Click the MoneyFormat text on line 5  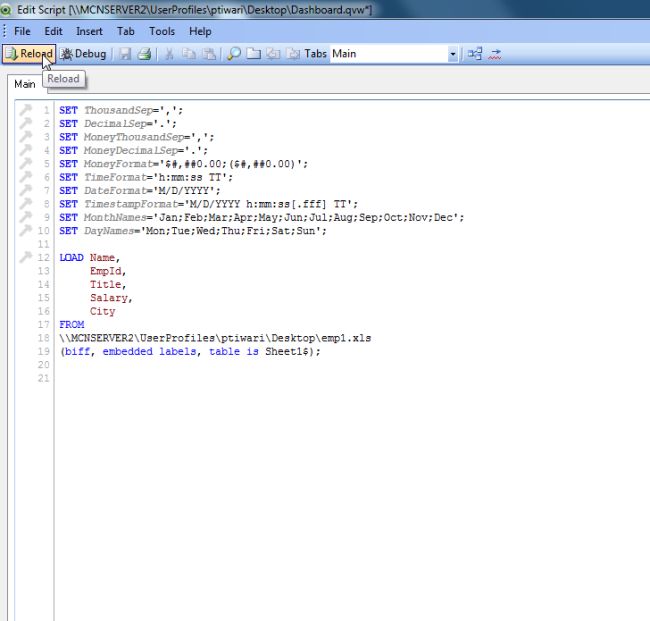point(119,164)
